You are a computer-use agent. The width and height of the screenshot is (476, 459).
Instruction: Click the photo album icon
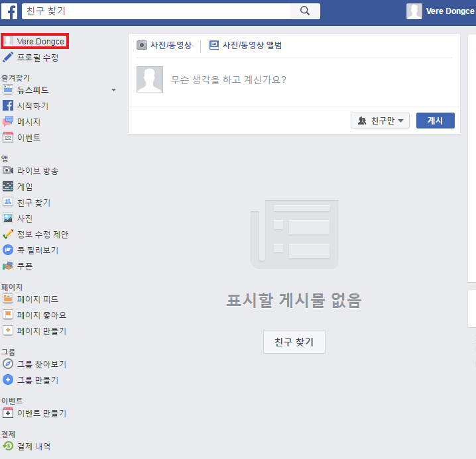(214, 45)
